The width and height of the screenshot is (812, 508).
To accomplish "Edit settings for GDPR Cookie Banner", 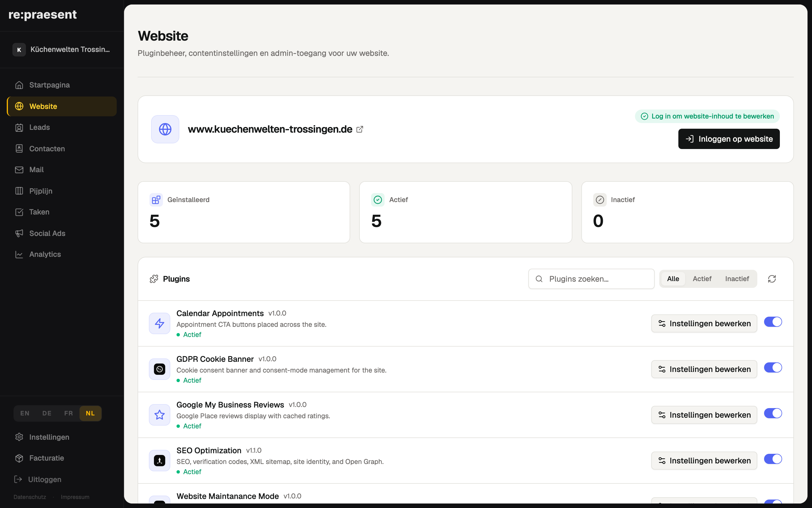I will click(x=704, y=369).
